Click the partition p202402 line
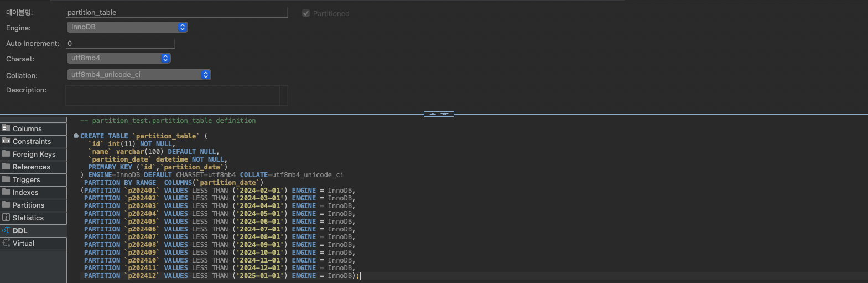 [220, 198]
